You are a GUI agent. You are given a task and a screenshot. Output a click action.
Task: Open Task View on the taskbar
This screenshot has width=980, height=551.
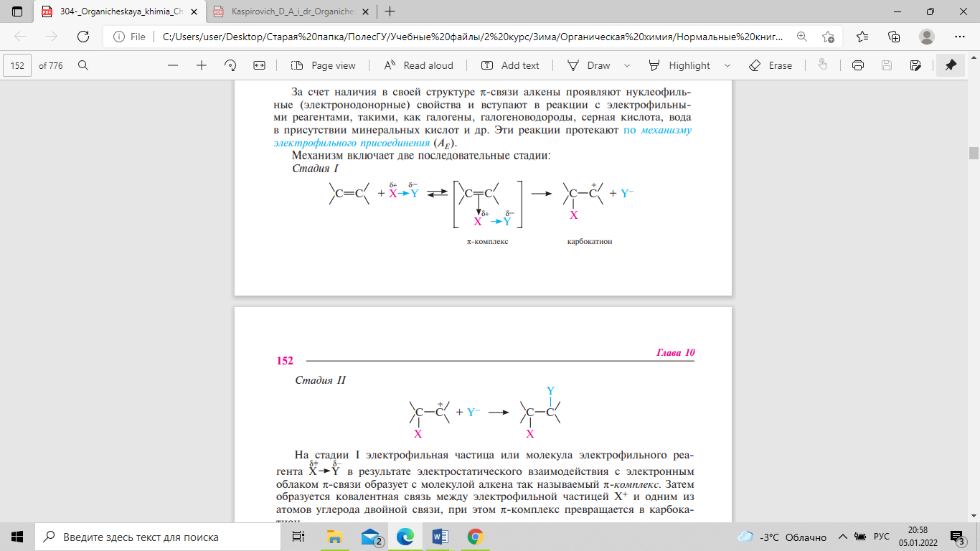click(x=300, y=537)
